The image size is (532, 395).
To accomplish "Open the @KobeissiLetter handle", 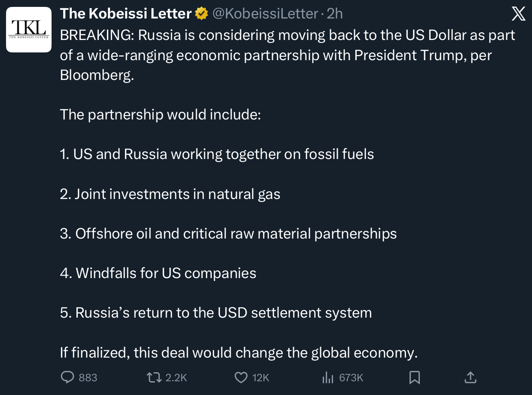I will (x=265, y=14).
